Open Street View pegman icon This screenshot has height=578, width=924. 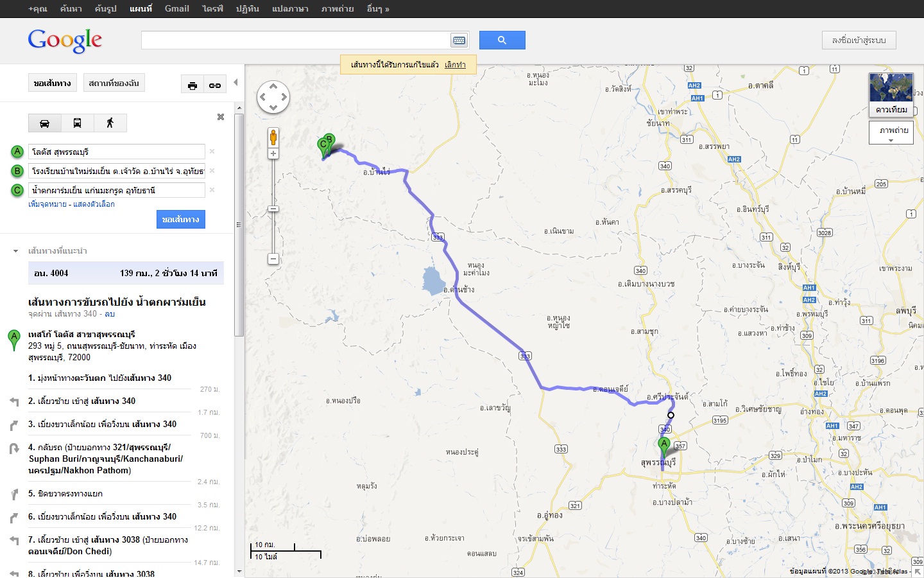(x=273, y=137)
